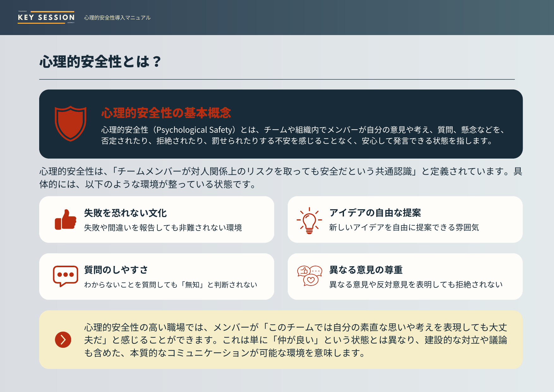Screen dimensions: 554x392
Task: Click the horizontal divider under the page title
Action: pyautogui.click(x=277, y=79)
